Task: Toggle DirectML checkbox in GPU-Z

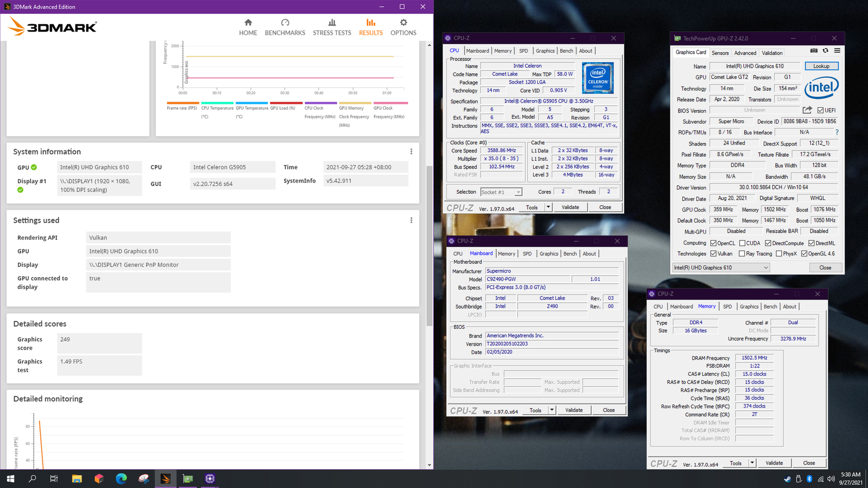Action: tap(811, 243)
